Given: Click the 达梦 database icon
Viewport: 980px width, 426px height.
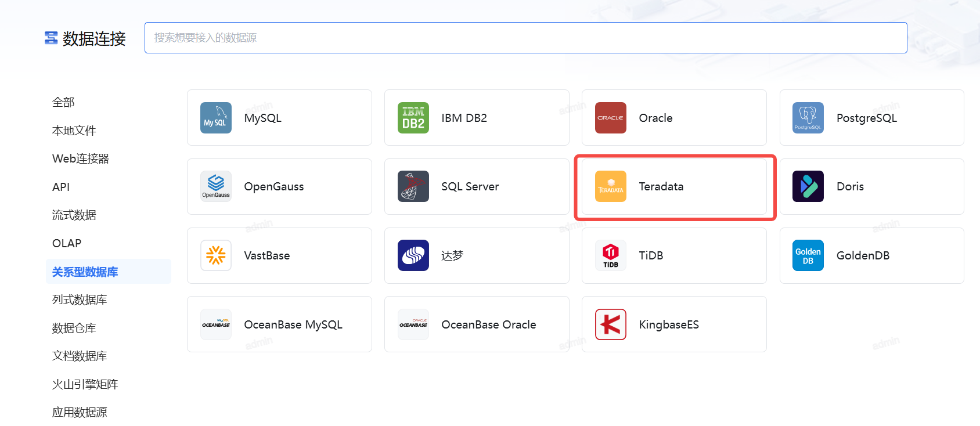Looking at the screenshot, I should click(413, 255).
